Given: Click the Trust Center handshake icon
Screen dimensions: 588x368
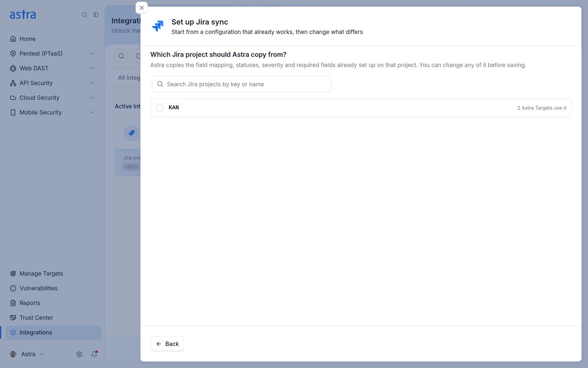Looking at the screenshot, I should [13, 318].
